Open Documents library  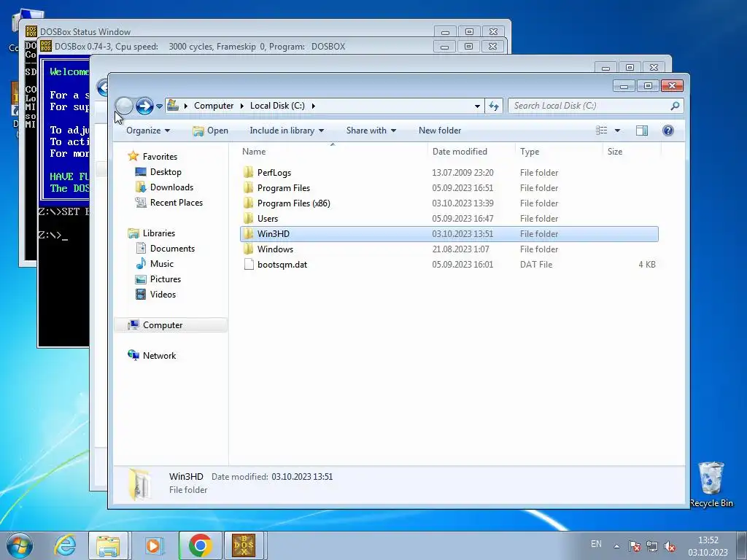(x=172, y=249)
